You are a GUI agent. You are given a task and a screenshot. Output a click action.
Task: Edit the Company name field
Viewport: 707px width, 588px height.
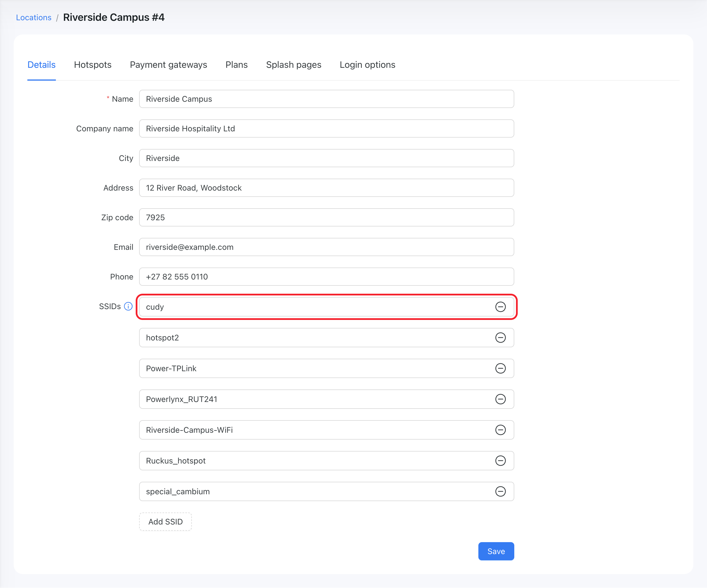tap(326, 128)
